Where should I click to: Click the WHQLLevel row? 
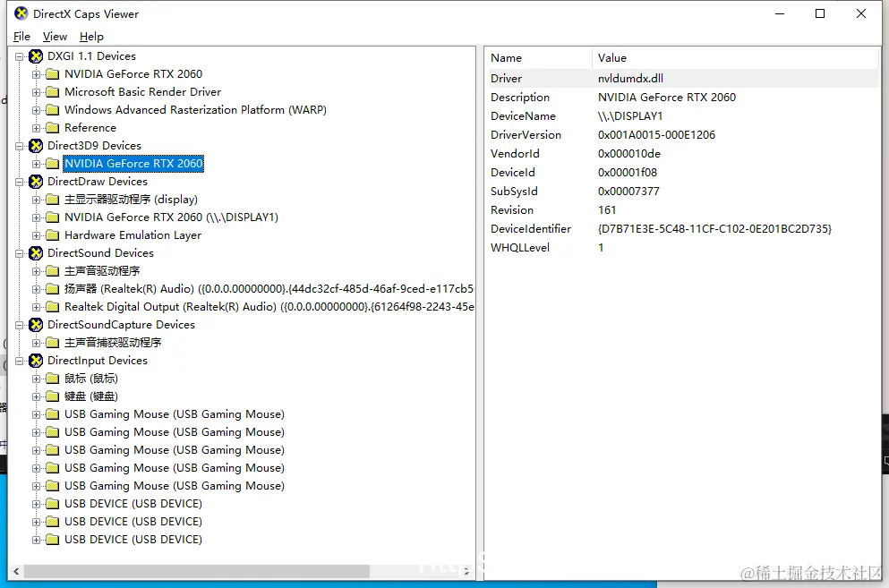pyautogui.click(x=682, y=248)
